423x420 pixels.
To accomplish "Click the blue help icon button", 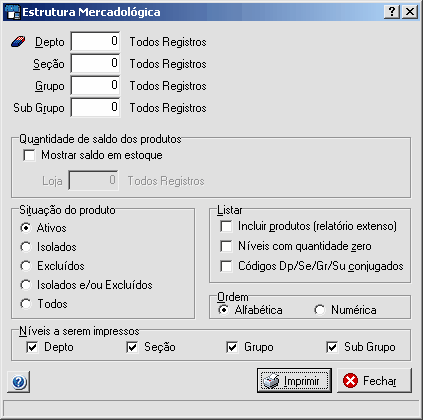I will click(x=19, y=382).
